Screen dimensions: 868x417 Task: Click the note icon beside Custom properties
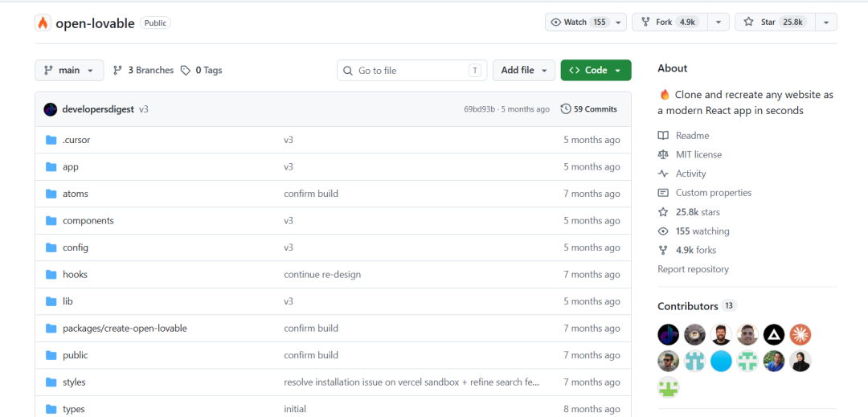tap(663, 193)
